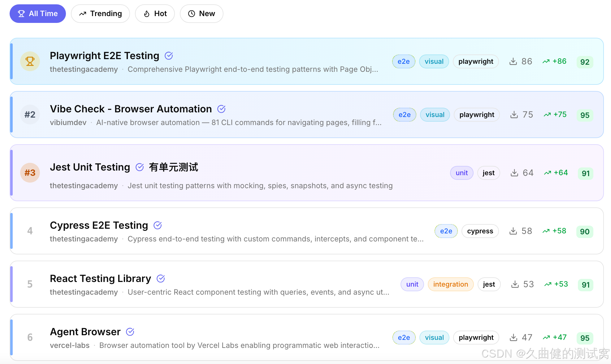The height and width of the screenshot is (364, 611).
Task: Click trending arrow icon beside +75
Action: (547, 115)
